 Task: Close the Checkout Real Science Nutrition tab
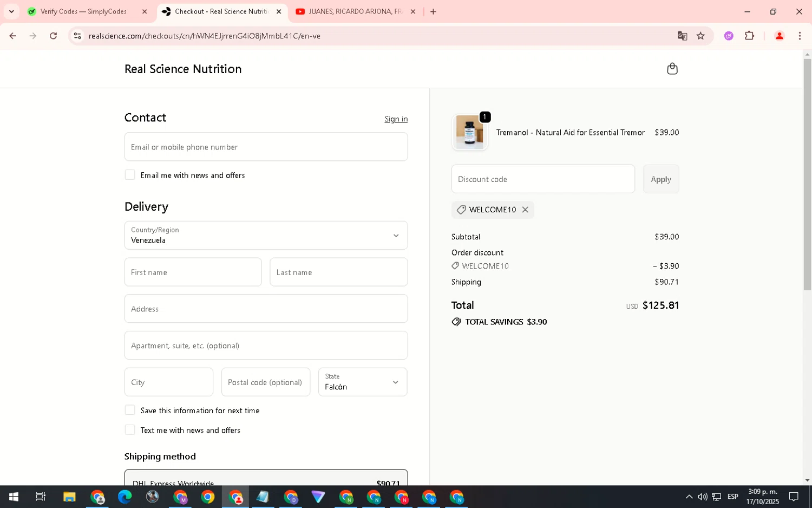click(279, 11)
